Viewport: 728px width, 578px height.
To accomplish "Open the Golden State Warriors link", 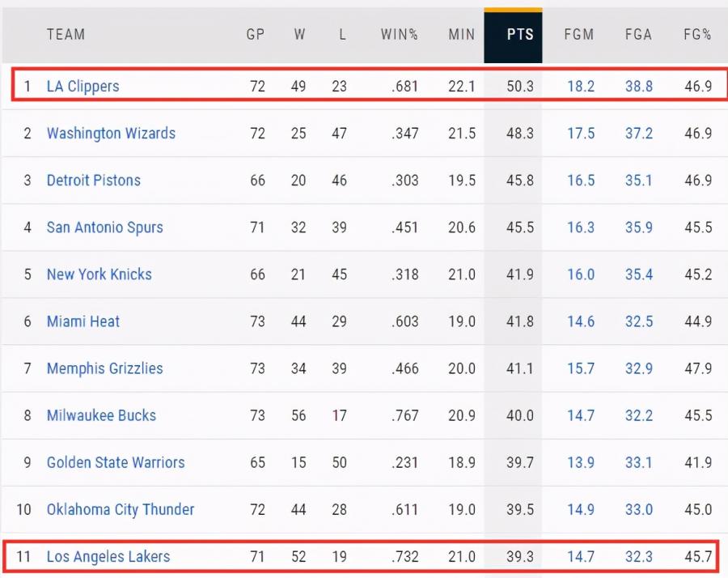I will pyautogui.click(x=116, y=462).
